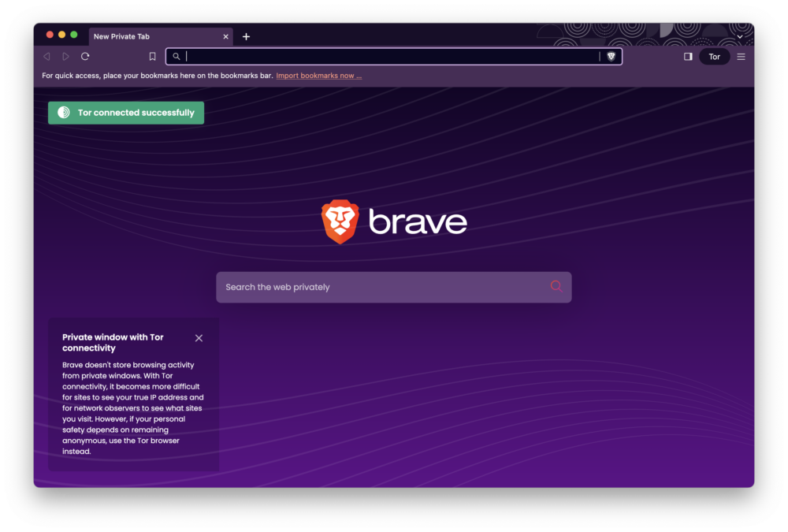Click the Brave lion logo on start page

(x=339, y=221)
